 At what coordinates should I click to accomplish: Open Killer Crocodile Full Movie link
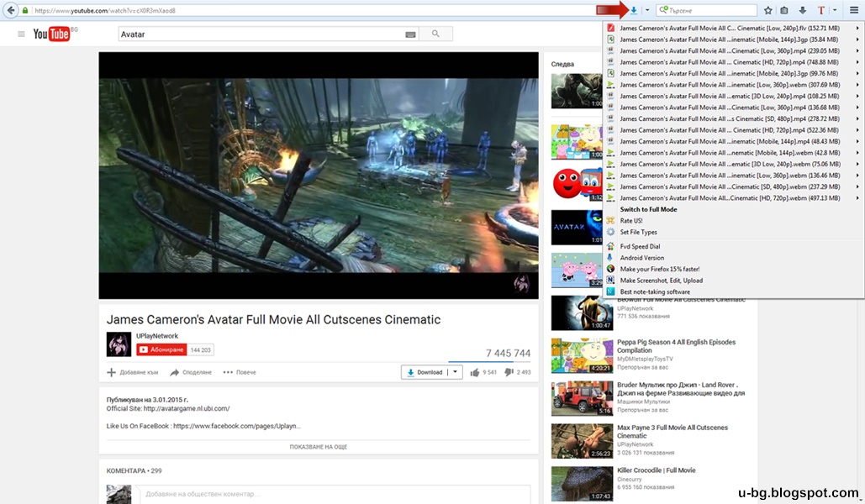[656, 470]
